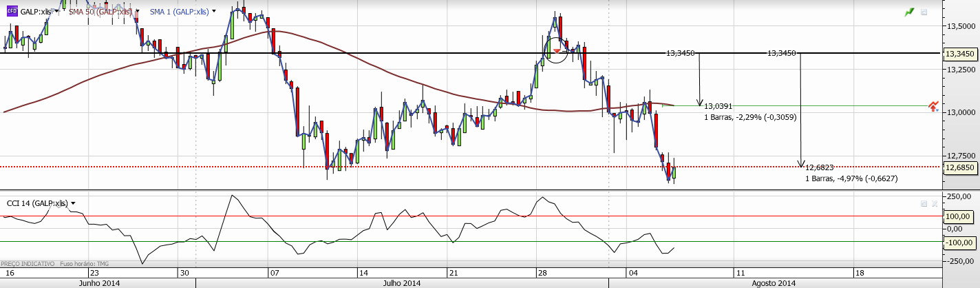The image size is (980, 288).
Task: Open the CCI 14 (GALP:xlis) indicator dropdown
Action: 73,203
